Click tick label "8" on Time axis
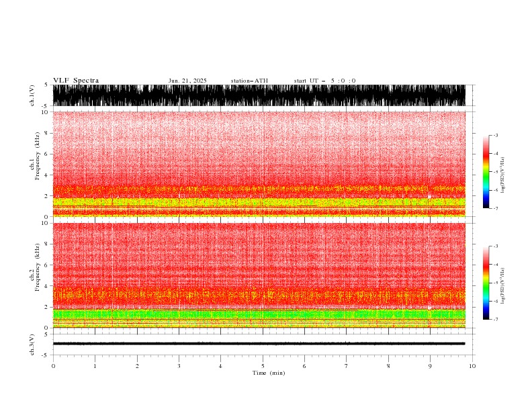Screen dimensions: 532x411 point(388,366)
